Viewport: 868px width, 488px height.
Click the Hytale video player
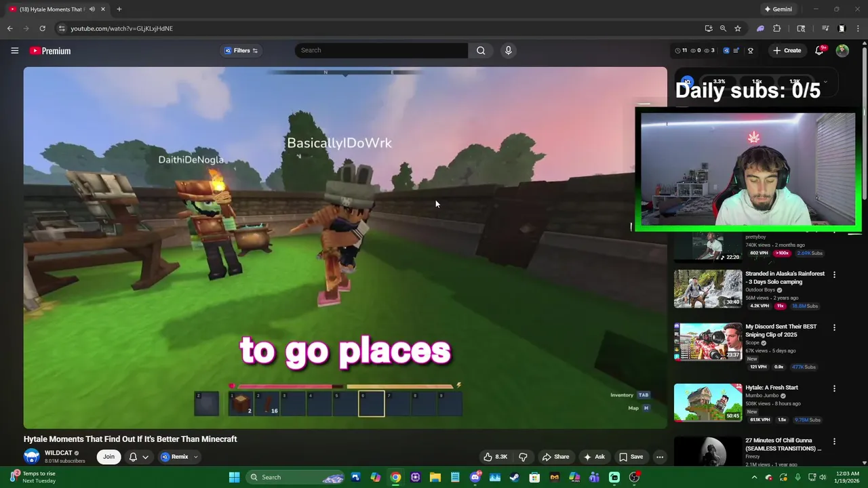click(x=345, y=247)
